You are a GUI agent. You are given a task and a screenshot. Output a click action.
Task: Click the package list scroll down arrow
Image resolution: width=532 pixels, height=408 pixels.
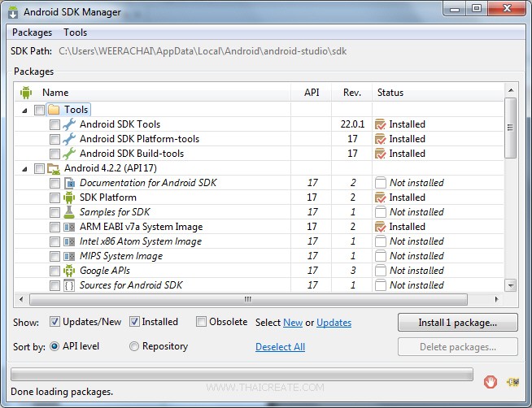pos(511,285)
